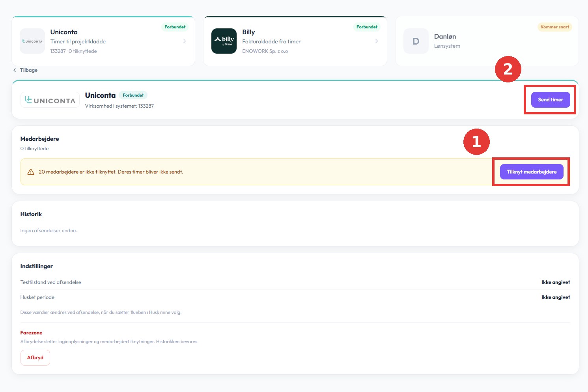Image resolution: width=588 pixels, height=392 pixels.
Task: Click the Tilbage back chevron icon
Action: [x=15, y=70]
